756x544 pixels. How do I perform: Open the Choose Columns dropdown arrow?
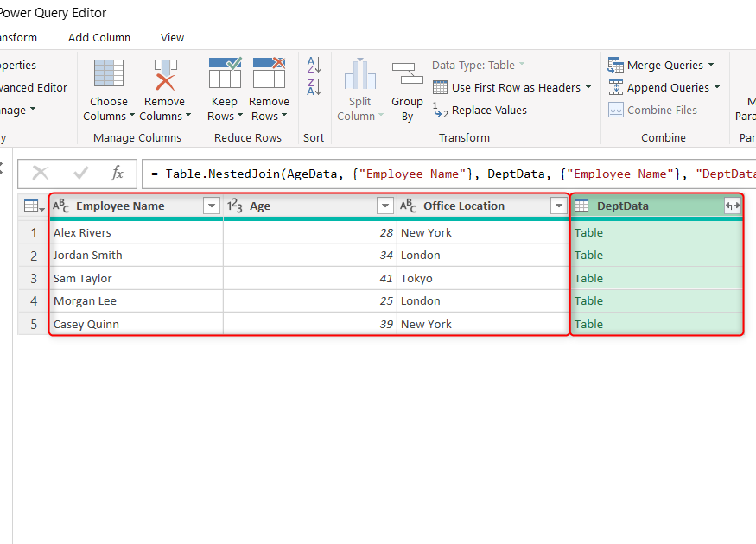coord(132,116)
